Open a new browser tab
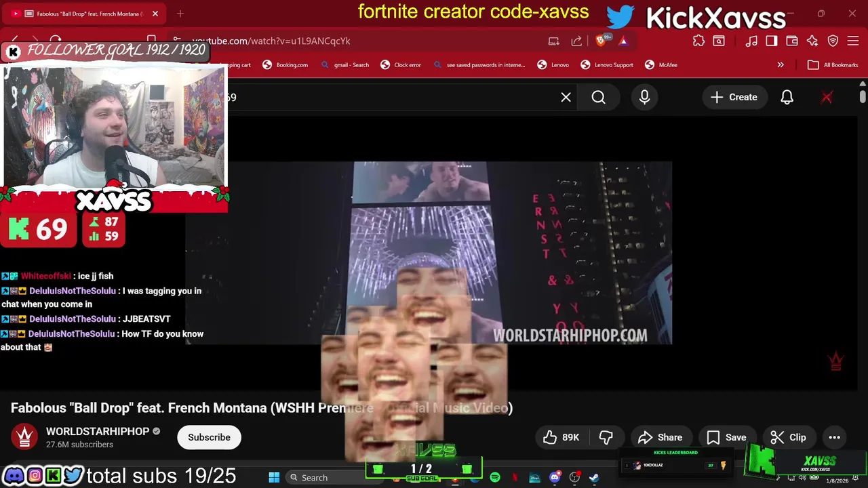The height and width of the screenshot is (488, 868). coord(180,14)
